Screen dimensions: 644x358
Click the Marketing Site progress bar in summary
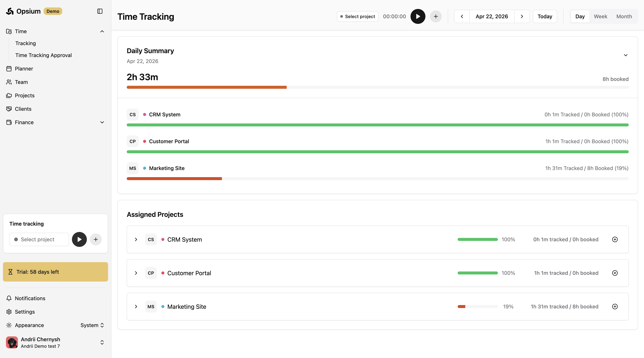[378, 179]
